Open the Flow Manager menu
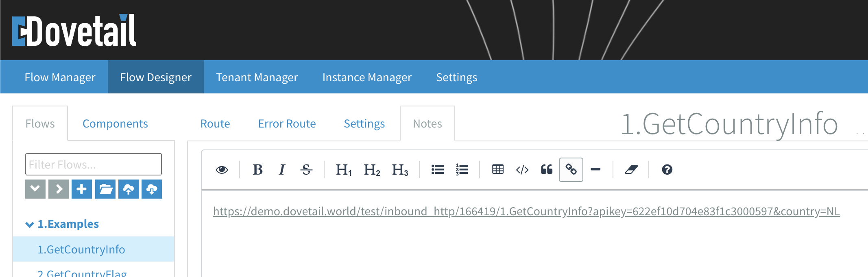The height and width of the screenshot is (277, 868). click(60, 77)
